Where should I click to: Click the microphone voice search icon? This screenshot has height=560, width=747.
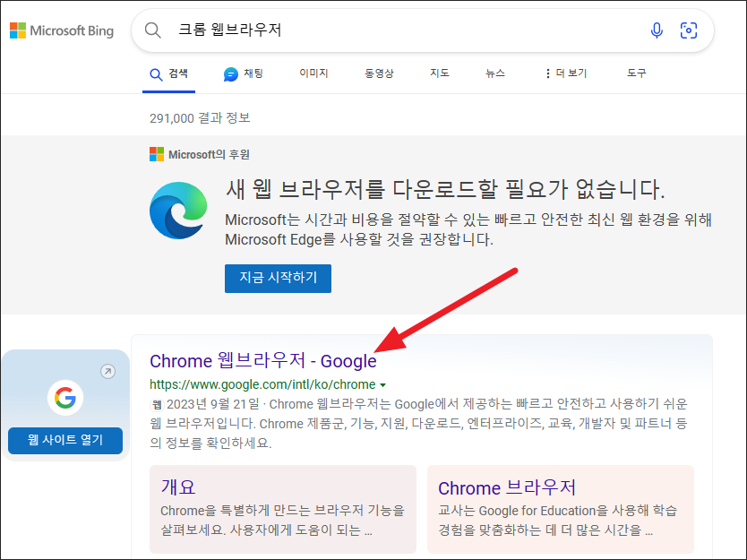(x=657, y=30)
